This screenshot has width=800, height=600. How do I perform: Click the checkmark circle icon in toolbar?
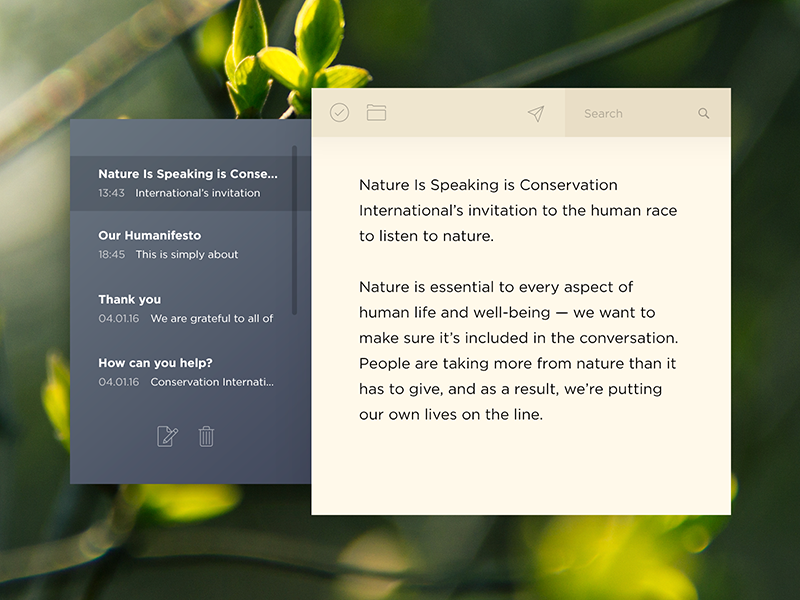[339, 114]
